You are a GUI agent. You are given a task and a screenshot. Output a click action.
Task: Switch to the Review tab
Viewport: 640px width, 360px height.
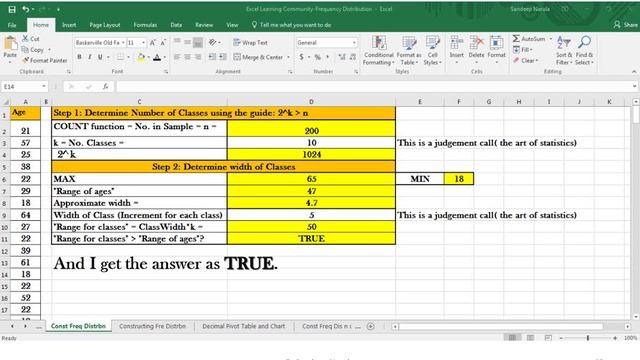[204, 25]
